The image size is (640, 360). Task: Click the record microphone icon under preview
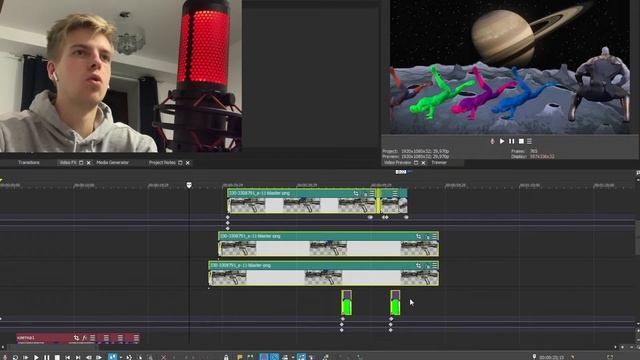click(x=492, y=141)
